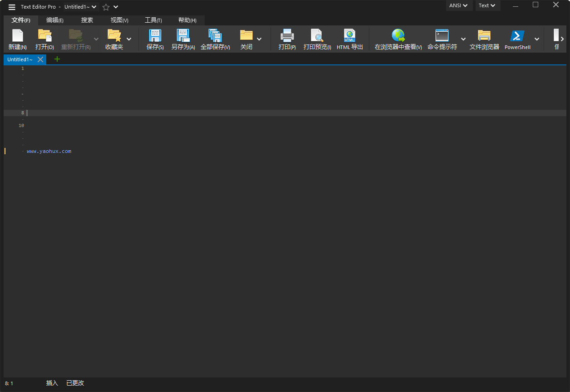The width and height of the screenshot is (570, 392).
Task: View file in browser via 在浏览器中查看
Action: [398, 39]
